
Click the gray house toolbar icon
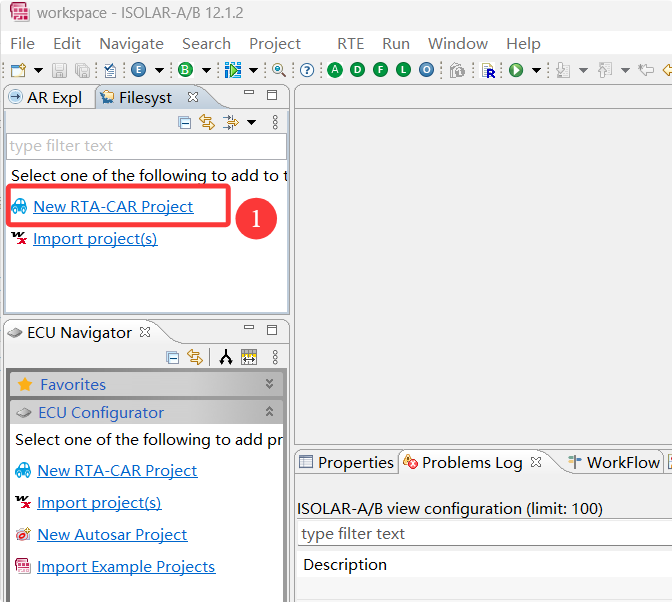(x=457, y=70)
